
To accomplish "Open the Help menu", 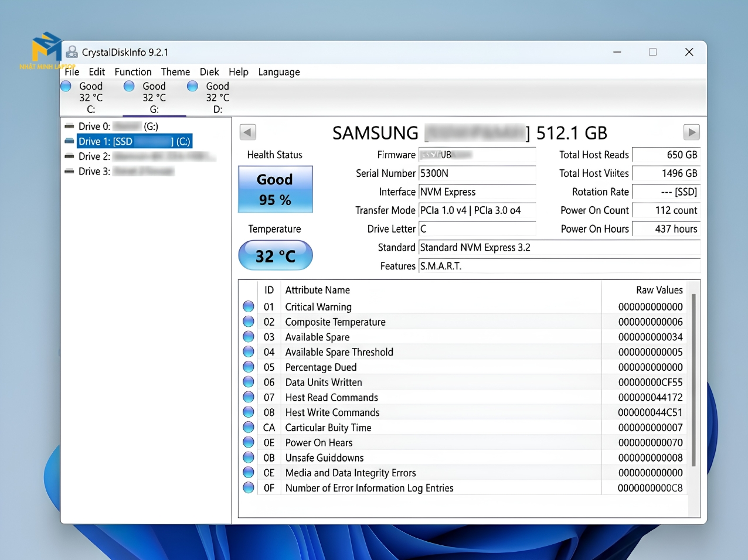I will (x=239, y=72).
